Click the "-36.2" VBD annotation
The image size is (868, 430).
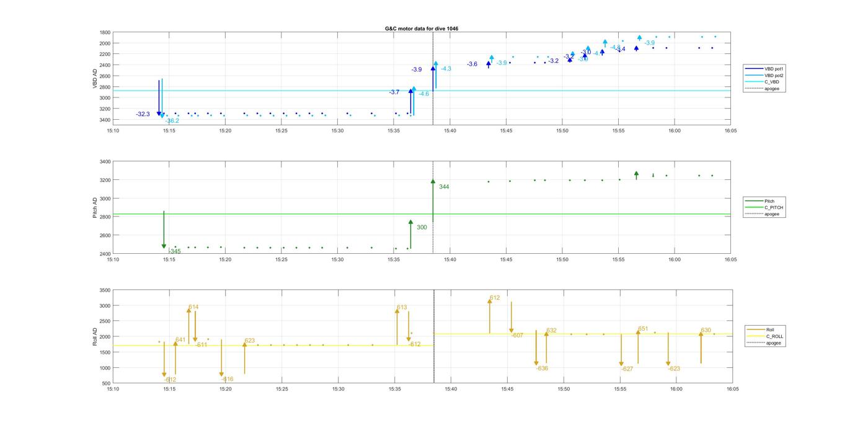tap(172, 120)
